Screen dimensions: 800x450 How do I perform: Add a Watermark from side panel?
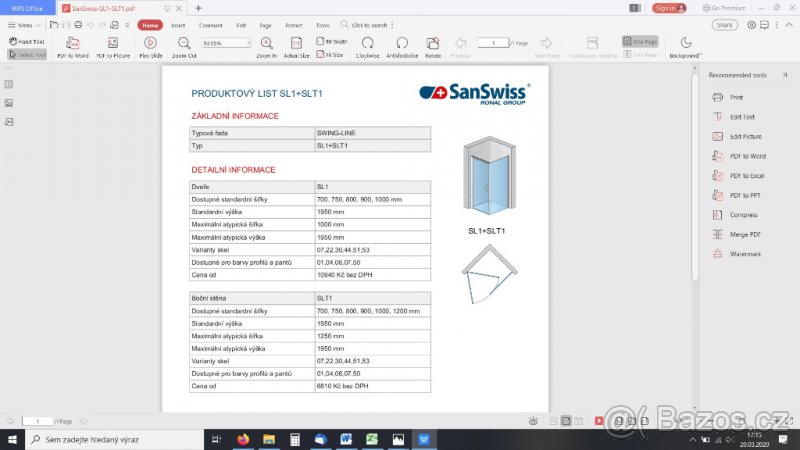[745, 254]
